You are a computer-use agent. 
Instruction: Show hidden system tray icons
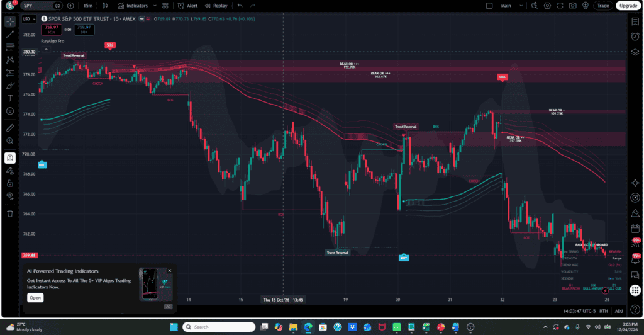545,327
